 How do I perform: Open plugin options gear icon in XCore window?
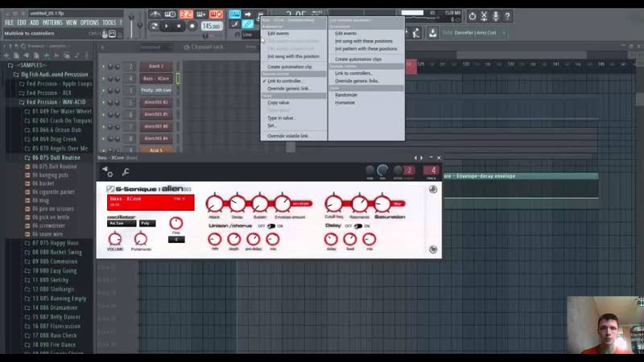pos(109,172)
